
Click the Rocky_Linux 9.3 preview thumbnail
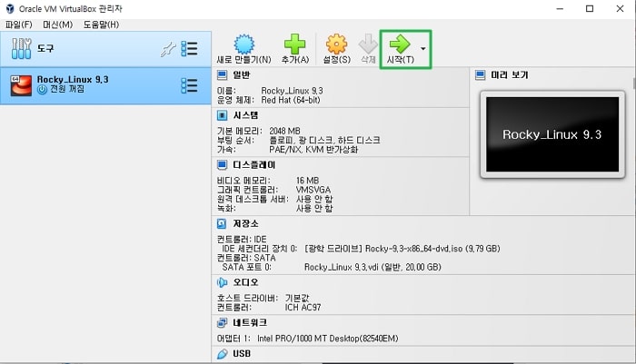pyautogui.click(x=552, y=134)
